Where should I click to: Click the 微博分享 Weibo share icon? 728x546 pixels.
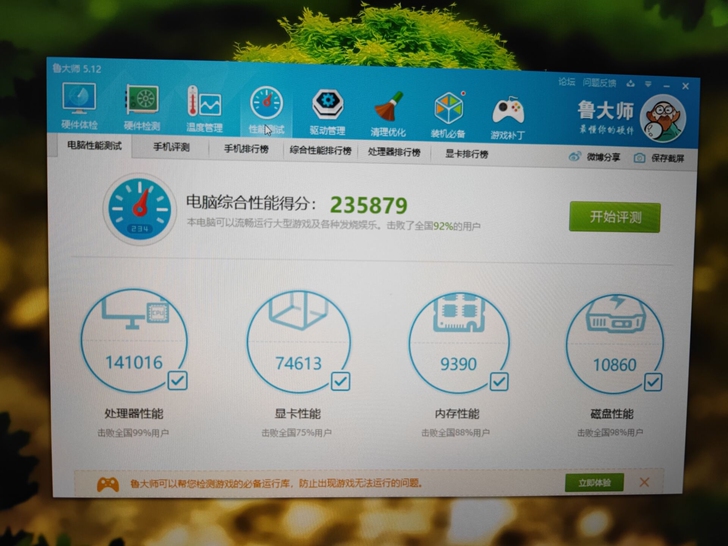(x=574, y=156)
